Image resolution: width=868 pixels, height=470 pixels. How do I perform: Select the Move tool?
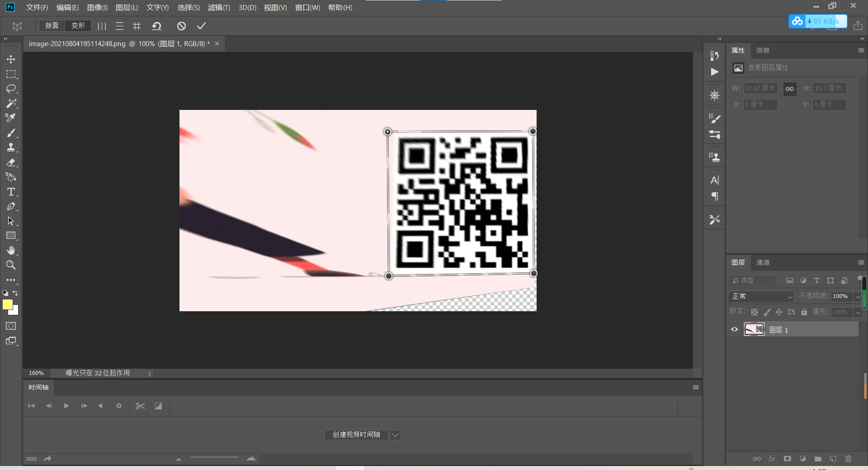point(11,59)
